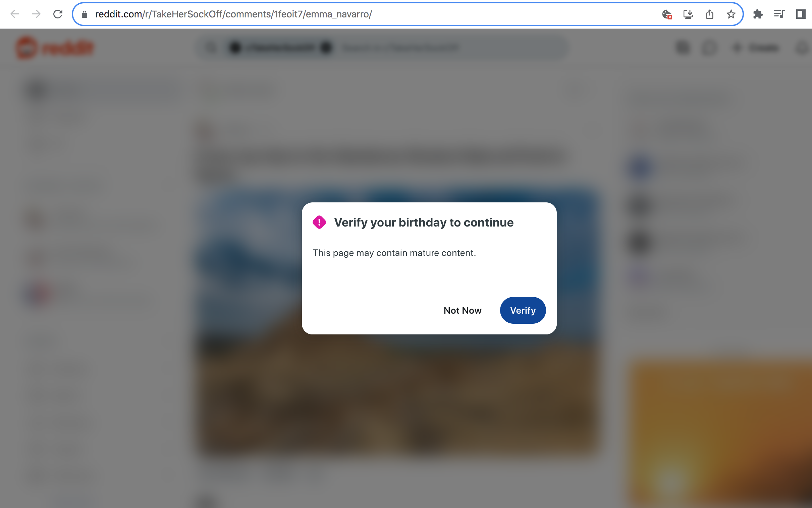Open blocked cookies indicator icon
The width and height of the screenshot is (812, 508).
[667, 14]
